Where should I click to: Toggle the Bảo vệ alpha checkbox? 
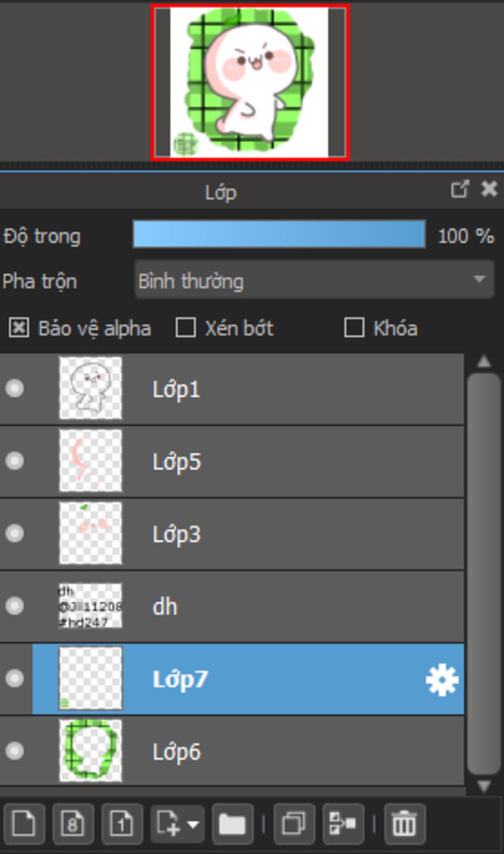coord(19,328)
